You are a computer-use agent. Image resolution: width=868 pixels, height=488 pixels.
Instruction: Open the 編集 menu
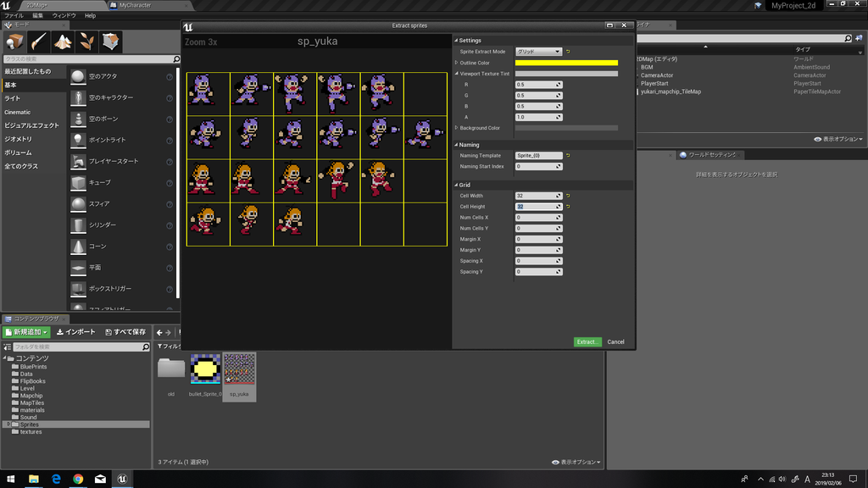tap(37, 15)
